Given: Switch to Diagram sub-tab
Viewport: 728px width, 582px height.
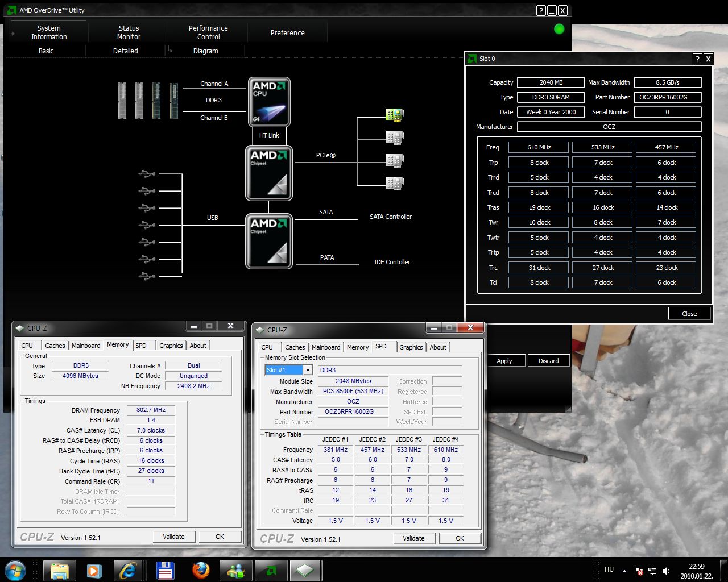Looking at the screenshot, I should point(205,51).
